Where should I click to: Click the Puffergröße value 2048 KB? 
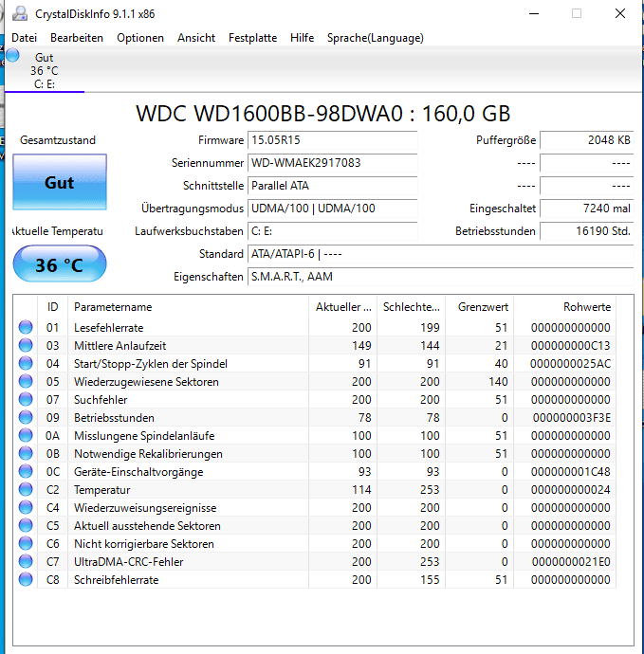[587, 140]
